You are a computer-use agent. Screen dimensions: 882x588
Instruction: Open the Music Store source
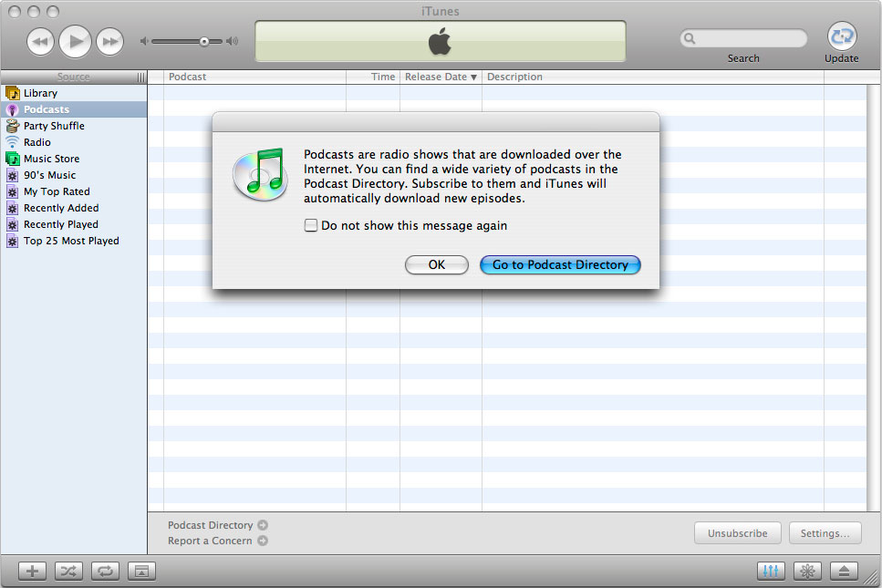coord(74,159)
